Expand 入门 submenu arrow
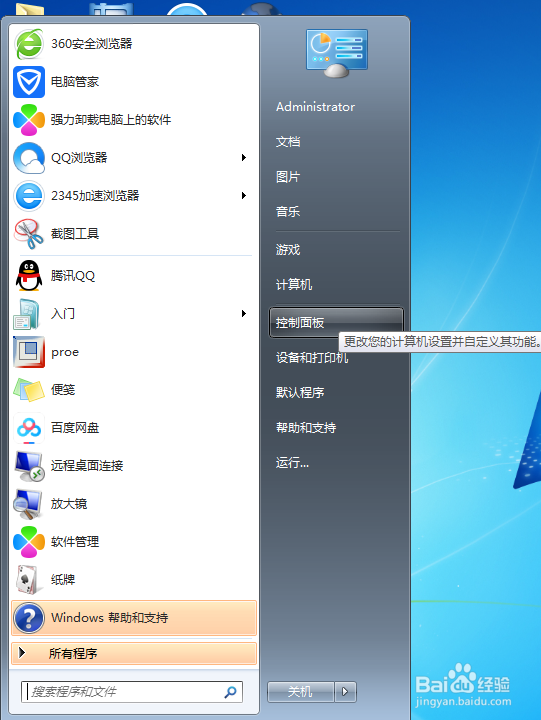 coord(244,314)
